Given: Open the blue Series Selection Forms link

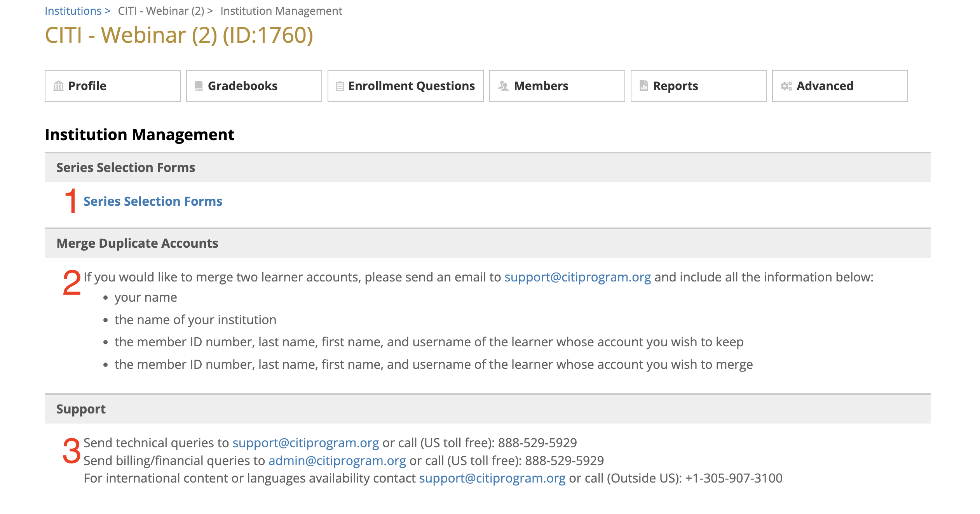Looking at the screenshot, I should (x=153, y=201).
